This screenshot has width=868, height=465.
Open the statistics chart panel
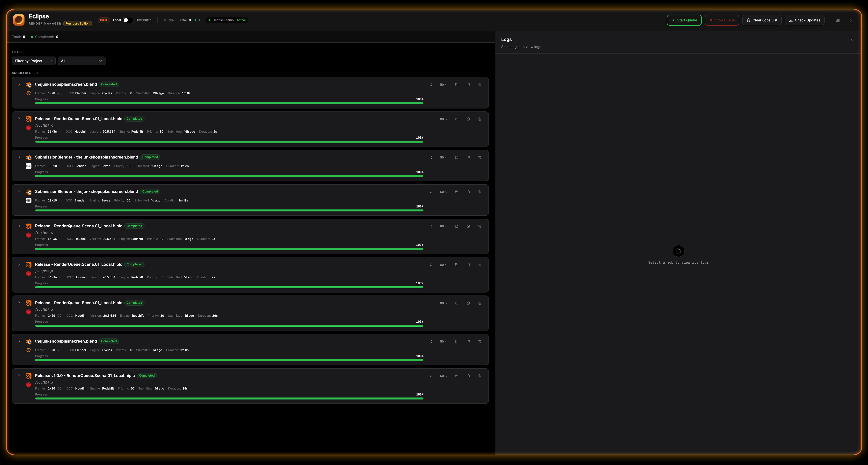(838, 20)
